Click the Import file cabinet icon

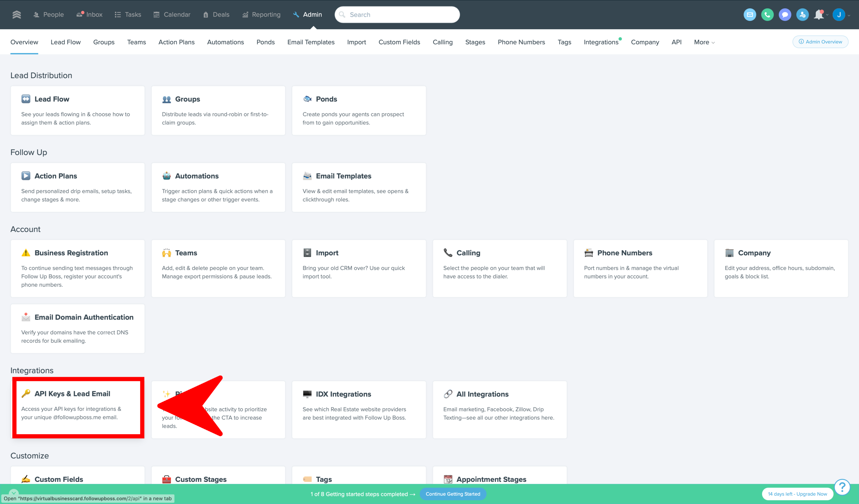(x=307, y=253)
